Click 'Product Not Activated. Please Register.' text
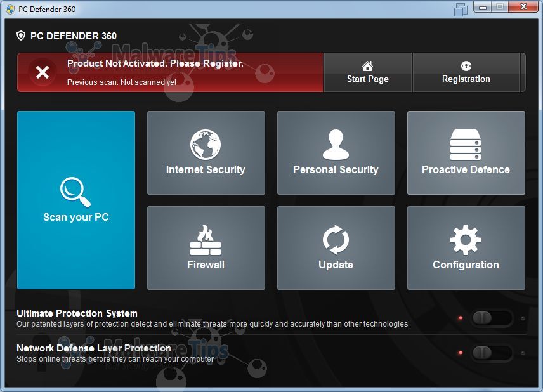543x392 pixels. point(155,63)
